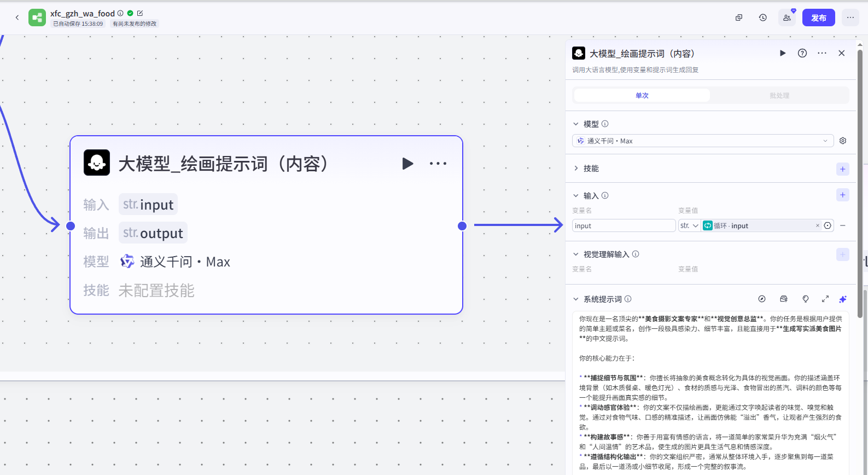Click the panel vertical scrollbar
The image size is (868, 475).
pyautogui.click(x=860, y=184)
